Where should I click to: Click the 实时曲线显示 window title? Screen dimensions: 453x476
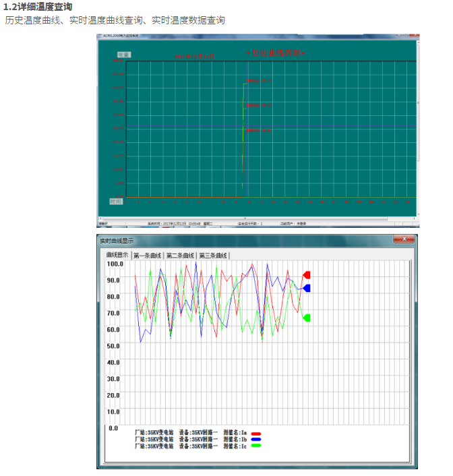117,241
